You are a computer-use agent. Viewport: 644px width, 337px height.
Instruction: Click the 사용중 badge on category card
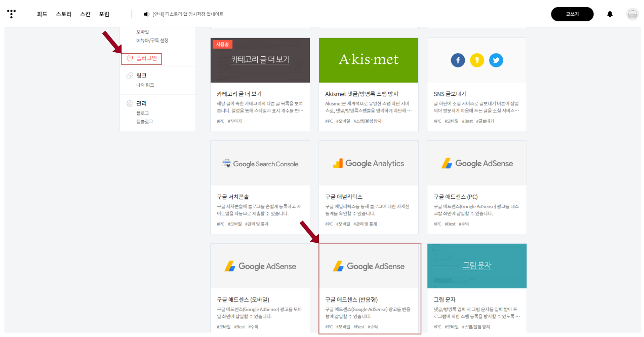pos(222,44)
